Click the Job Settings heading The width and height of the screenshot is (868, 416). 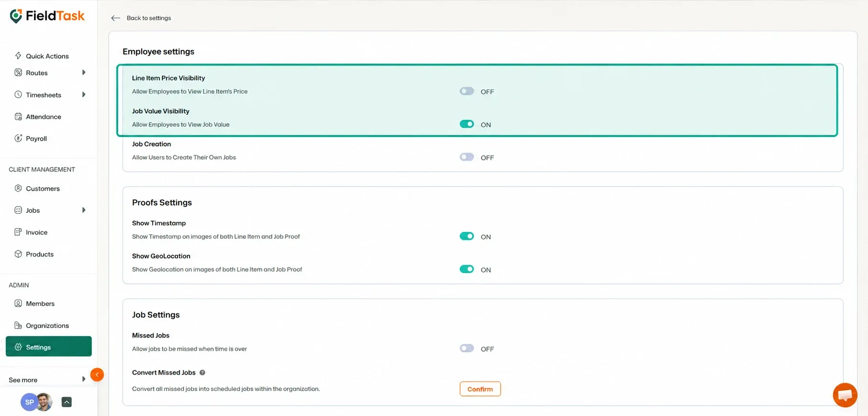(x=156, y=315)
